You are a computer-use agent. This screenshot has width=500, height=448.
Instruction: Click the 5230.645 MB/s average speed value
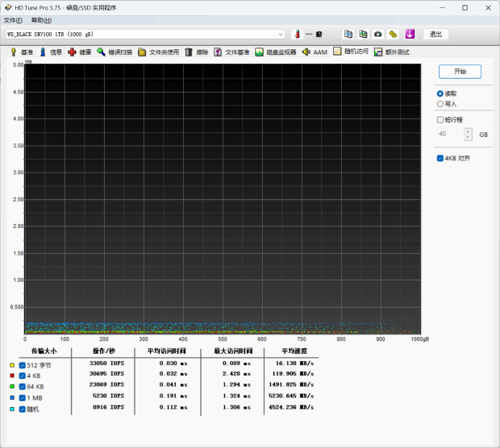[291, 396]
